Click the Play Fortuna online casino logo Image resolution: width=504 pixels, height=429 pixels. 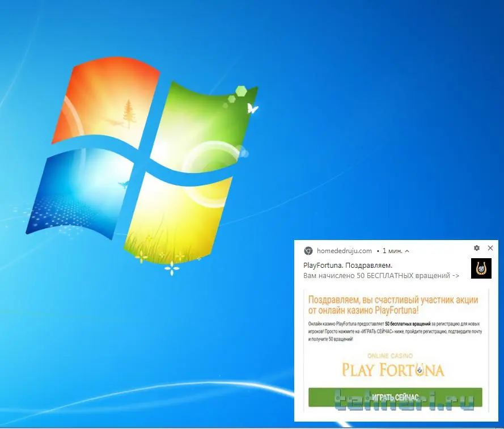[393, 365]
